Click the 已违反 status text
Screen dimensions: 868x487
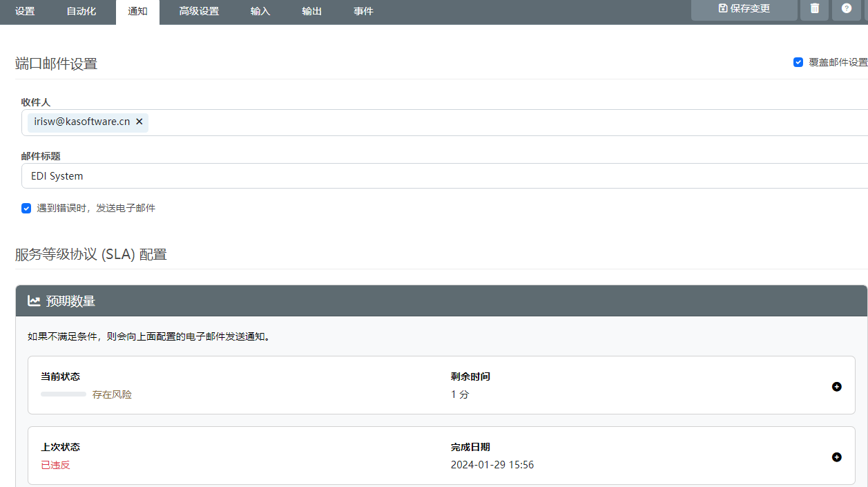(56, 466)
